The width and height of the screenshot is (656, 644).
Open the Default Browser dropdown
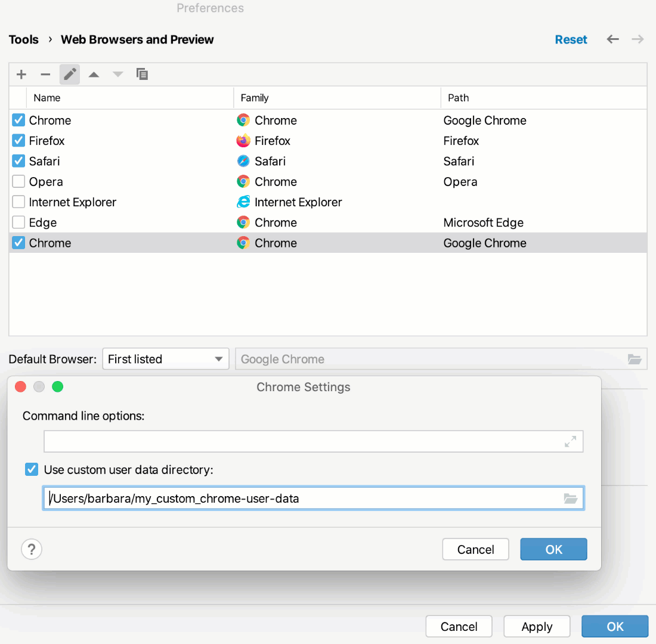[165, 359]
